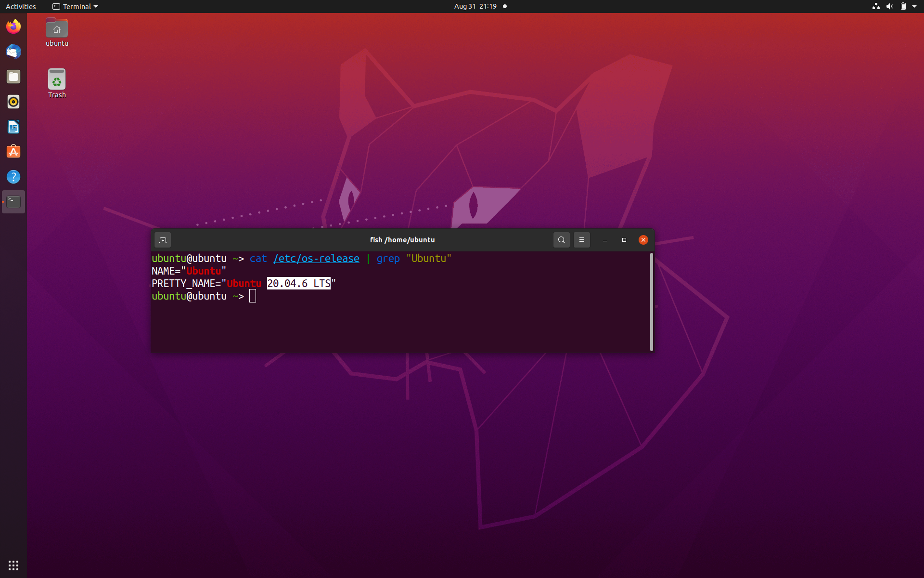Viewport: 924px width, 578px height.
Task: Open Ubuntu Software store
Action: point(13,152)
